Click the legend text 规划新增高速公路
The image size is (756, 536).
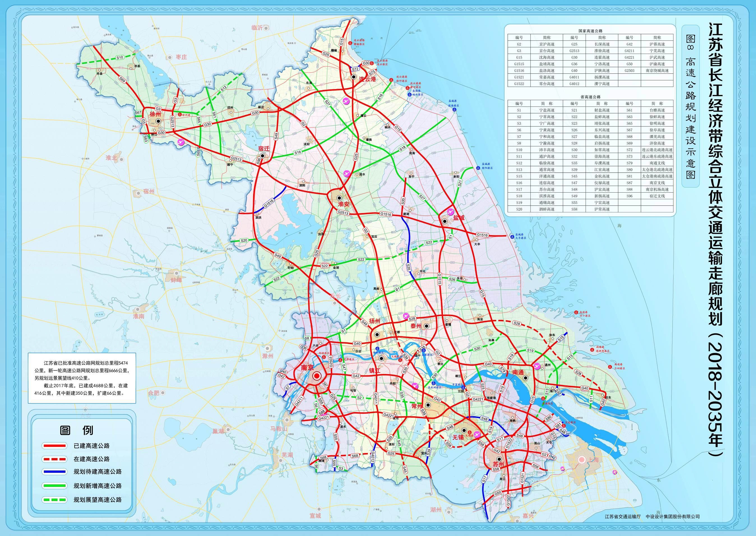tap(98, 486)
